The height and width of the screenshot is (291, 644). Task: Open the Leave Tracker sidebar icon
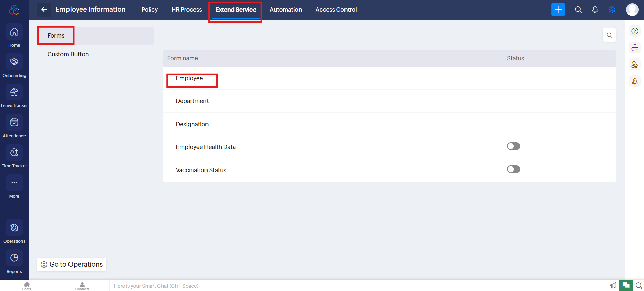(14, 92)
